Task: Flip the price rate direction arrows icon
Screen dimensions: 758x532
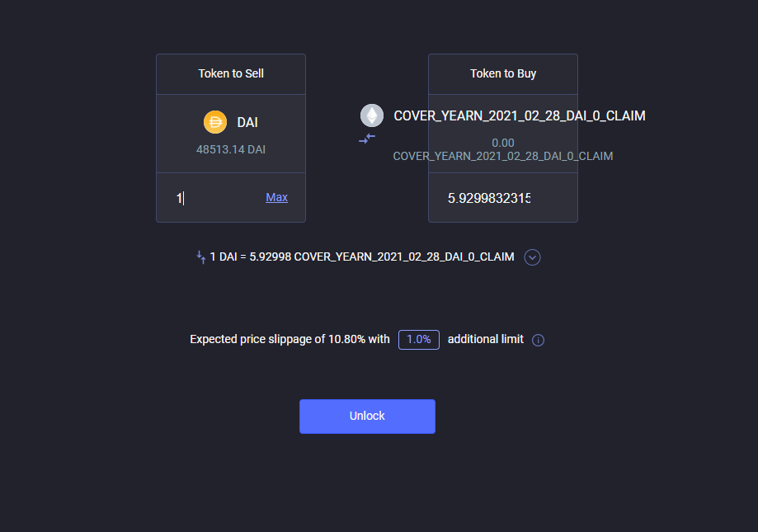Action: [201, 257]
